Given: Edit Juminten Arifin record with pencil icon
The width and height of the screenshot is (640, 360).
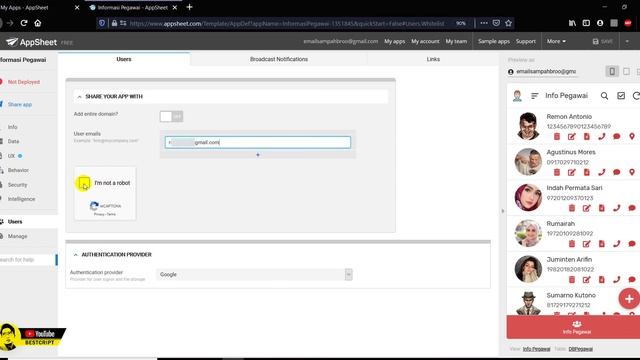Looking at the screenshot, I should pos(587,280).
